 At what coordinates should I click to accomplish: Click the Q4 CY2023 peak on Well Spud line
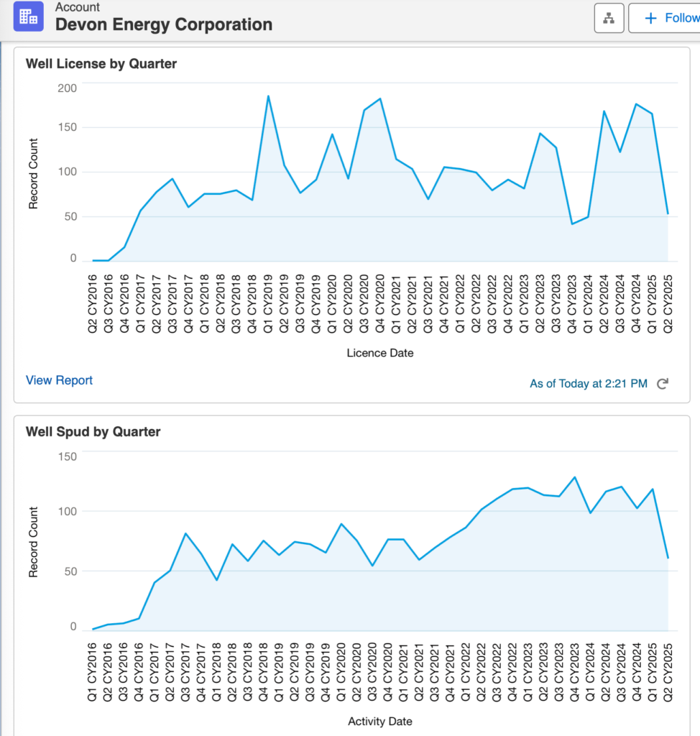[x=575, y=477]
